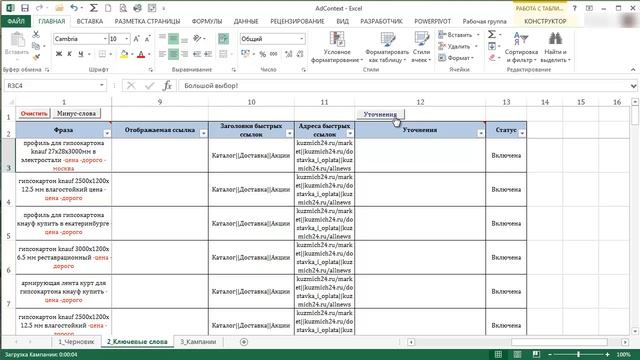The height and width of the screenshot is (360, 640).
Task: Expand the formula bar chevron
Action: (633, 86)
